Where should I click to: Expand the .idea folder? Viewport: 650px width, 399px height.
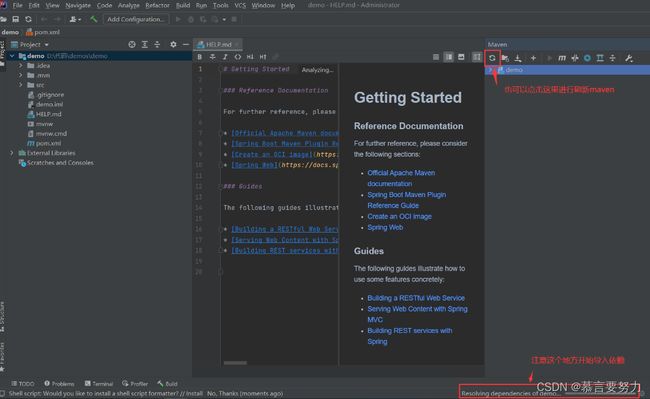click(21, 65)
